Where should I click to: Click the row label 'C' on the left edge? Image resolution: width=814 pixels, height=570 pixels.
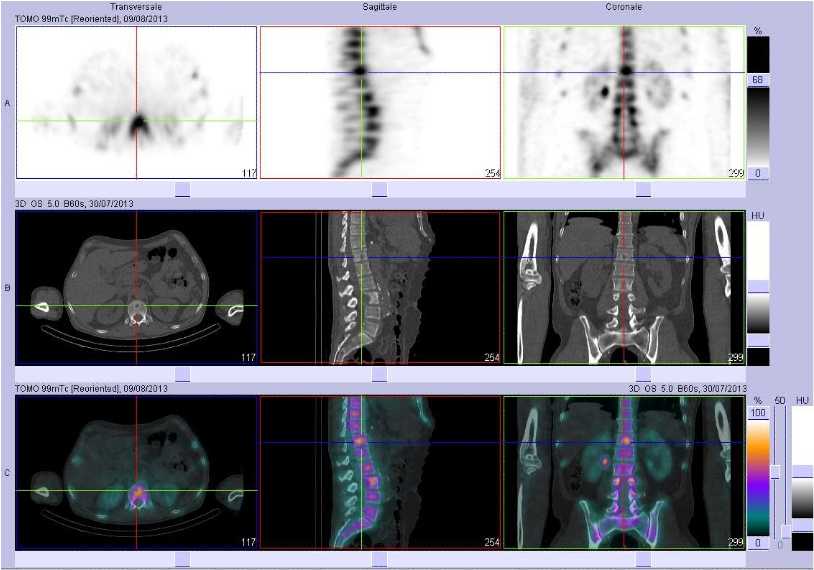[x=7, y=473]
